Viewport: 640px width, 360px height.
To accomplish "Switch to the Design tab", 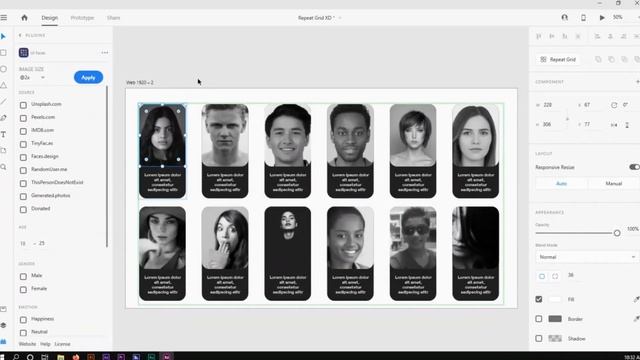I will pyautogui.click(x=50, y=18).
